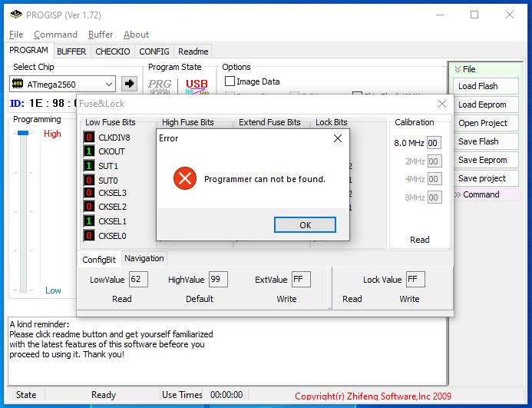532x408 pixels.
Task: Click the Save project button
Action: 485,178
